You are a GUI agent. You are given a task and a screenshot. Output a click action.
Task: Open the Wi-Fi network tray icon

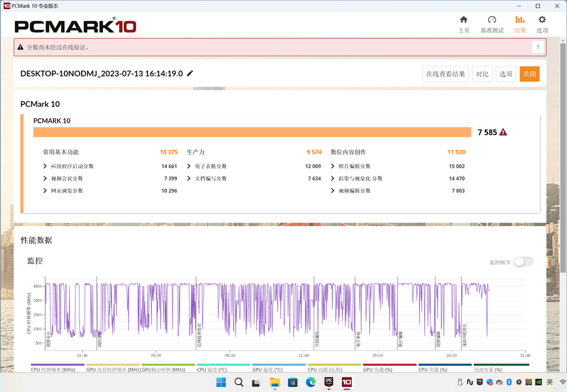563,382
